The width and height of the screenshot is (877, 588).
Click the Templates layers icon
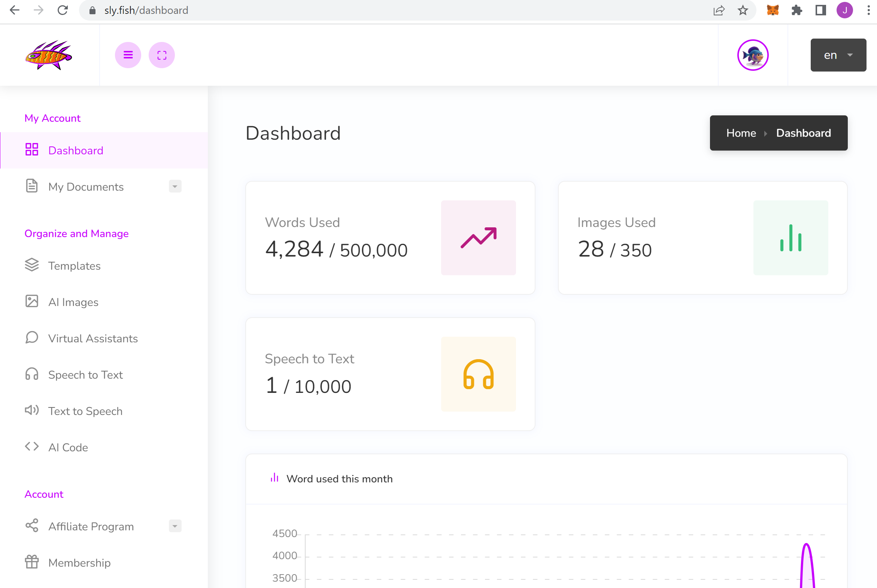pos(32,265)
